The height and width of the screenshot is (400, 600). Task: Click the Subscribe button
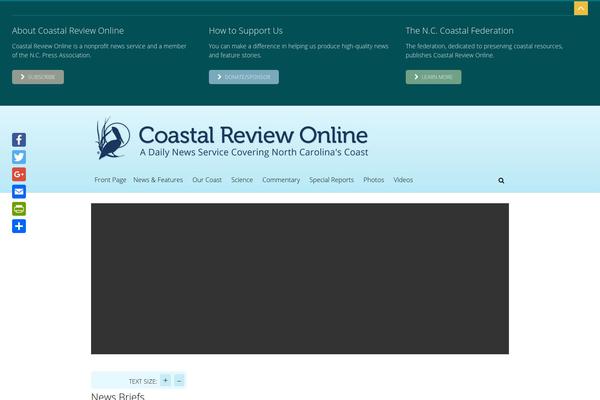point(38,77)
